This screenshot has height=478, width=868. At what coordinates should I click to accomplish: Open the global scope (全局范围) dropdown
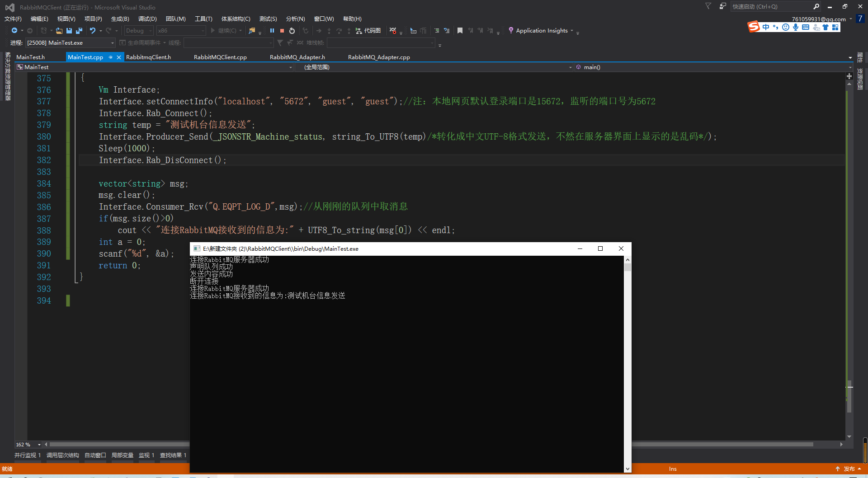(434, 67)
